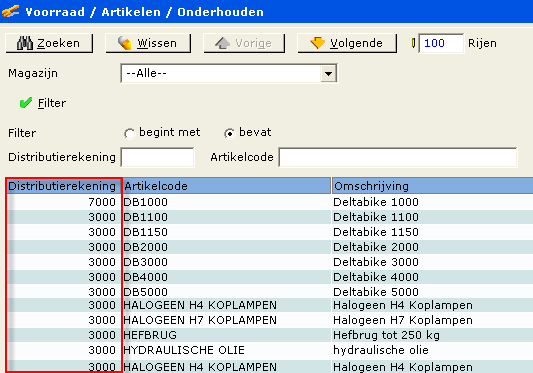Focus the Distributierekening filter field
The image size is (533, 373).
click(158, 157)
